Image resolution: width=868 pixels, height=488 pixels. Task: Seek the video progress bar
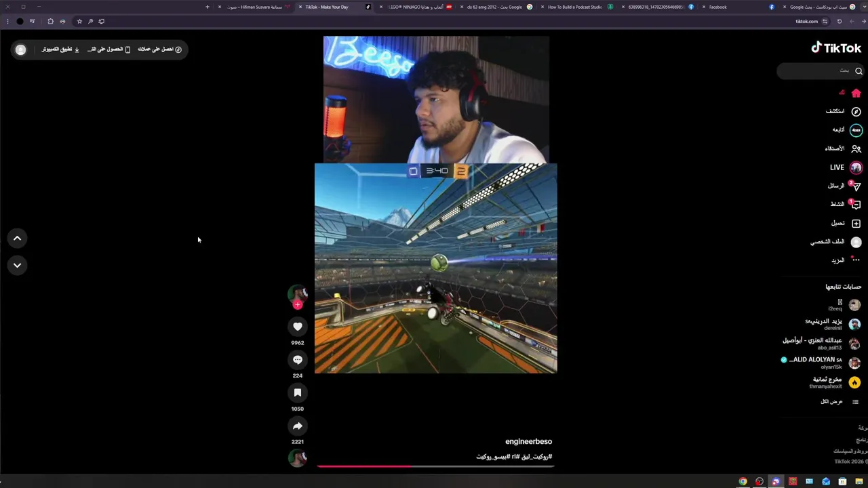435,466
